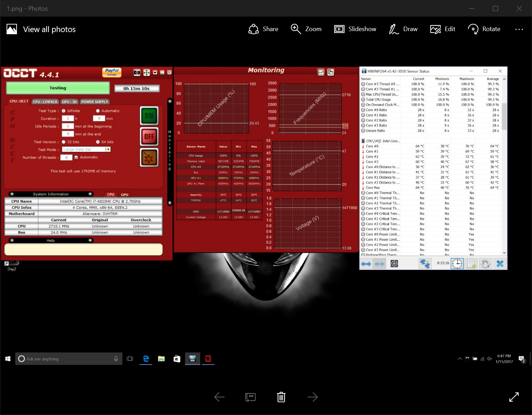Open the Share option in Photos
Image resolution: width=532 pixels, height=415 pixels.
(x=263, y=29)
